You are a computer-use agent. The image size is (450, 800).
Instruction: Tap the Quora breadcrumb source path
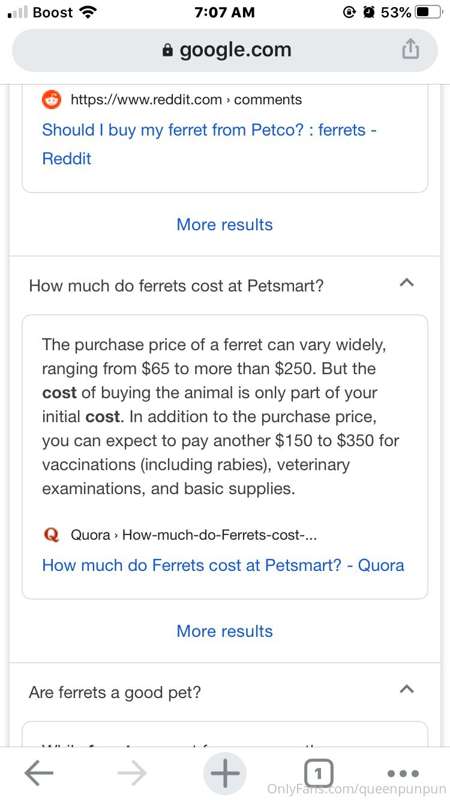coord(194,535)
